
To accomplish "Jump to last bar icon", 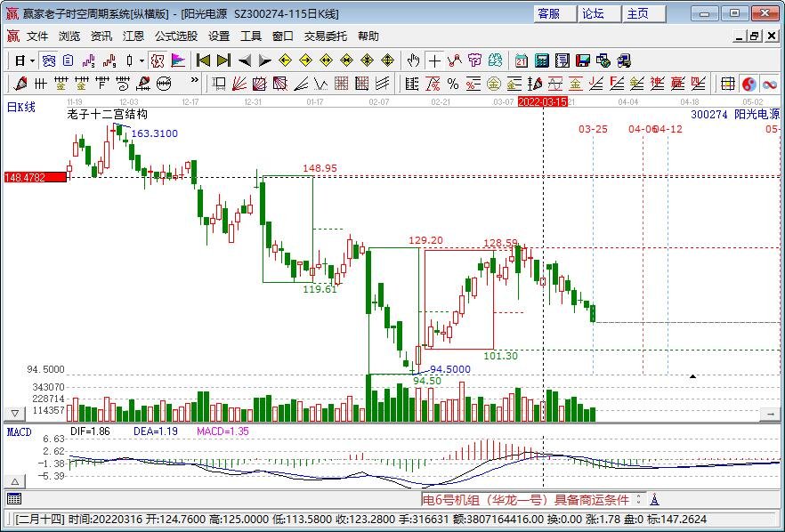I will click(x=223, y=61).
